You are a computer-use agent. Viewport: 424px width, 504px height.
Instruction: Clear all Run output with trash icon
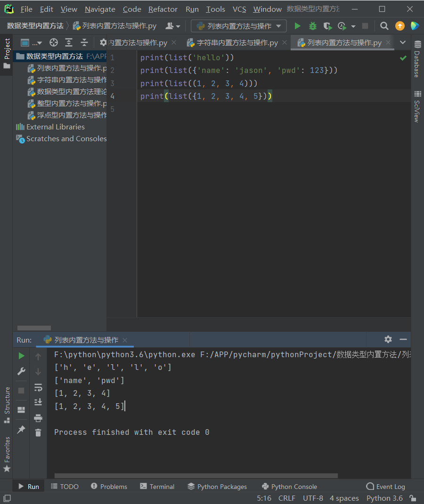38,432
